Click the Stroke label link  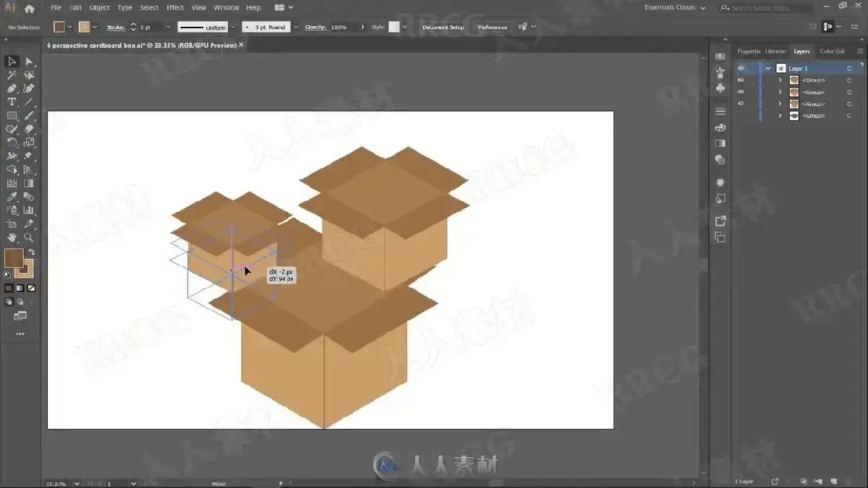pyautogui.click(x=116, y=27)
